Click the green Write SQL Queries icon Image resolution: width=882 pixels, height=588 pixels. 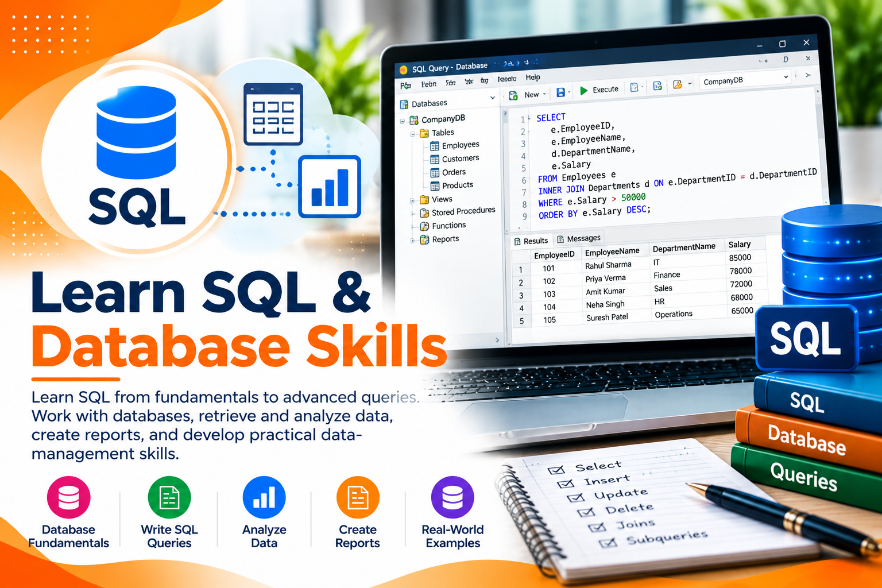click(x=169, y=498)
